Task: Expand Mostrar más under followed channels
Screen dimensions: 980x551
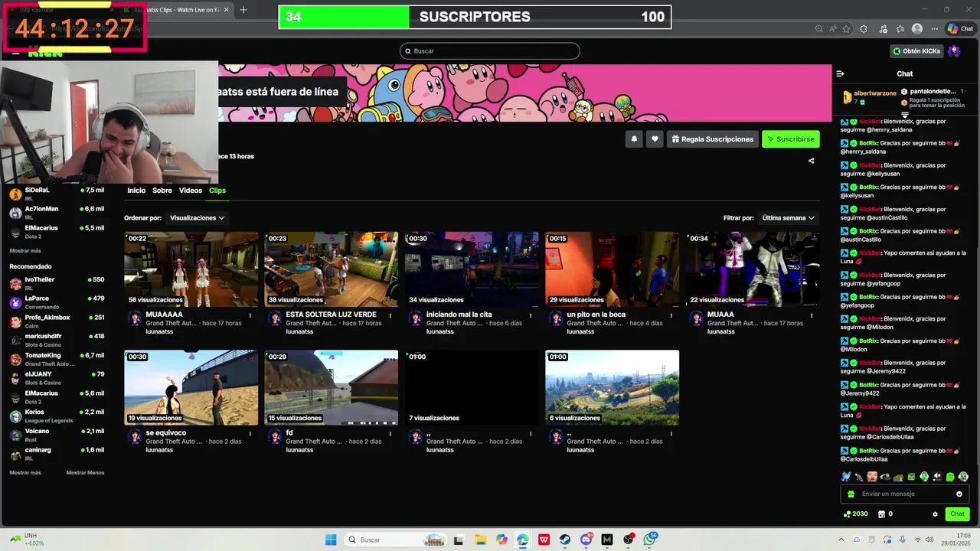Action: click(25, 251)
